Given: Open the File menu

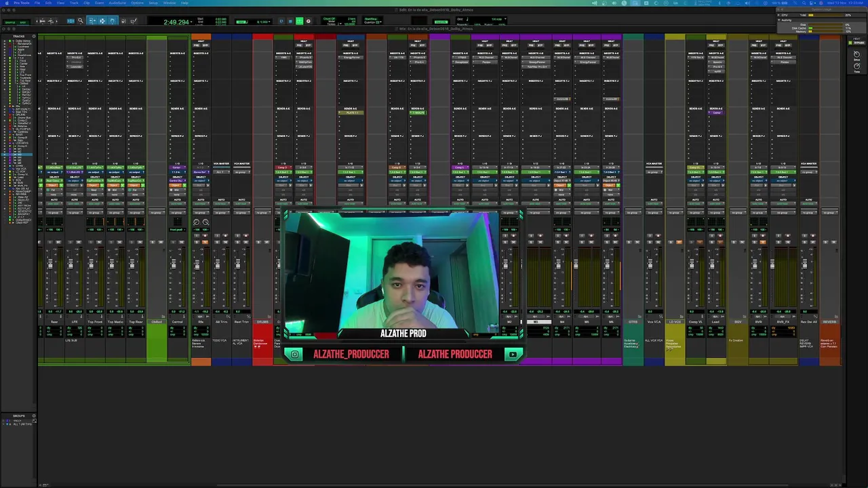Looking at the screenshot, I should [x=36, y=3].
